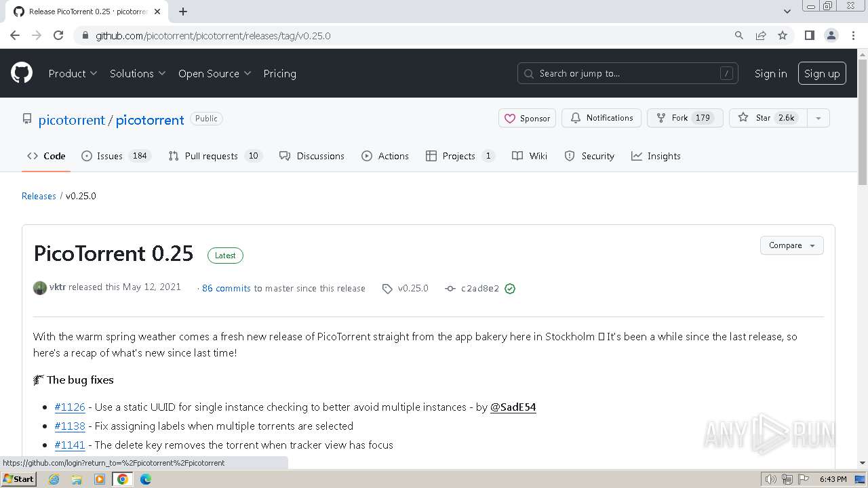
Task: Click the c2ad8e2 commit hash
Action: (x=480, y=289)
